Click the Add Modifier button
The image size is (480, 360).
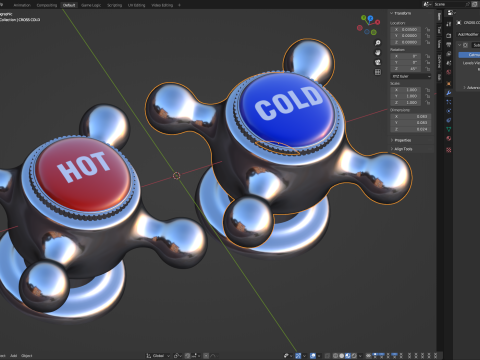click(x=468, y=34)
